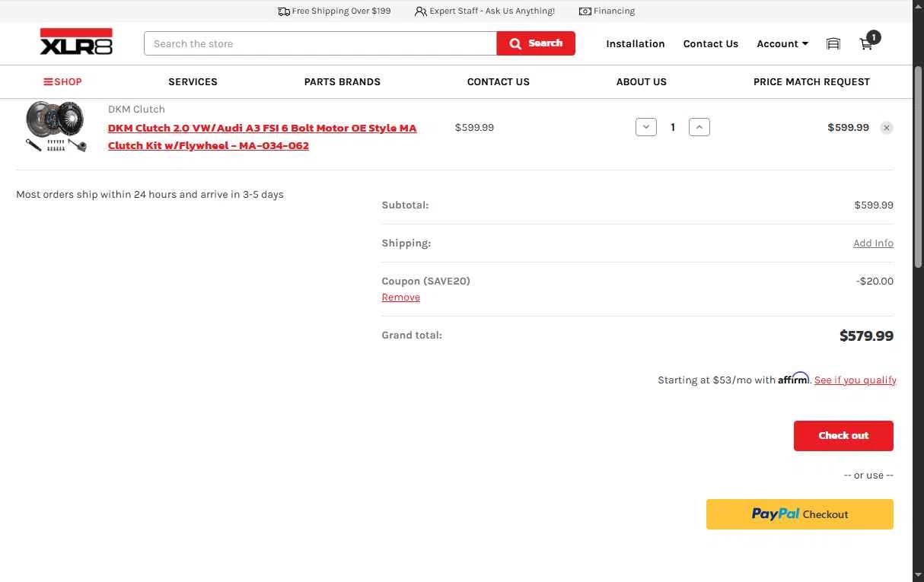Image resolution: width=924 pixels, height=582 pixels.
Task: Open PRICE MATCH REQUEST
Action: click(811, 81)
